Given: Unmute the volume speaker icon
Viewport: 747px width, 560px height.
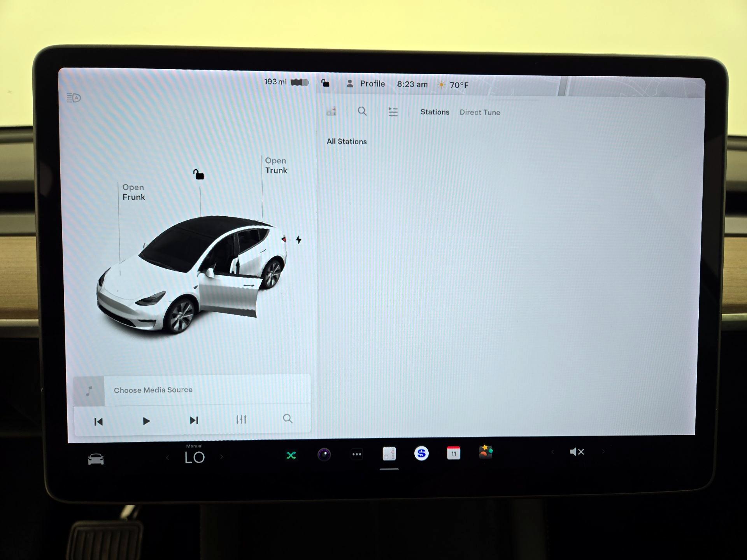Looking at the screenshot, I should (x=577, y=452).
